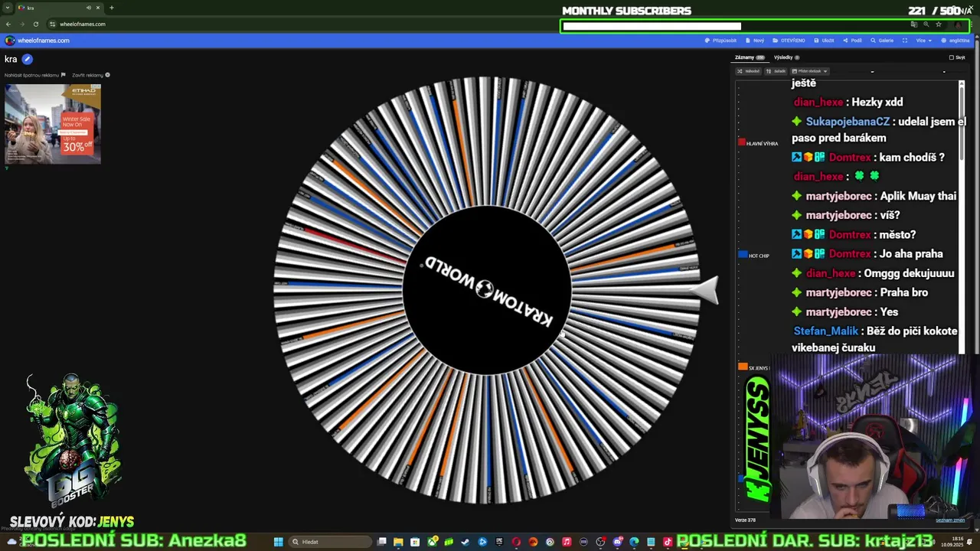Click wheelofnames.com logo in header
The height and width of the screenshot is (551, 980).
click(38, 41)
